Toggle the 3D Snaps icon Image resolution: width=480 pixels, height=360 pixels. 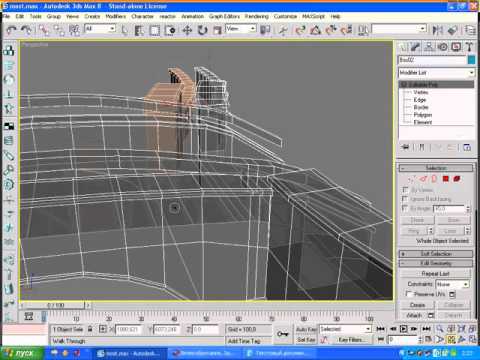click(x=300, y=30)
